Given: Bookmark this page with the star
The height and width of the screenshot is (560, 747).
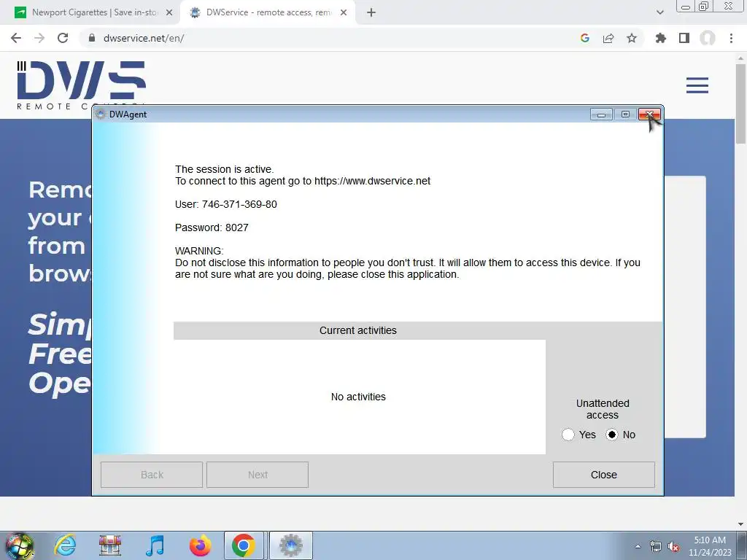Looking at the screenshot, I should click(x=632, y=38).
